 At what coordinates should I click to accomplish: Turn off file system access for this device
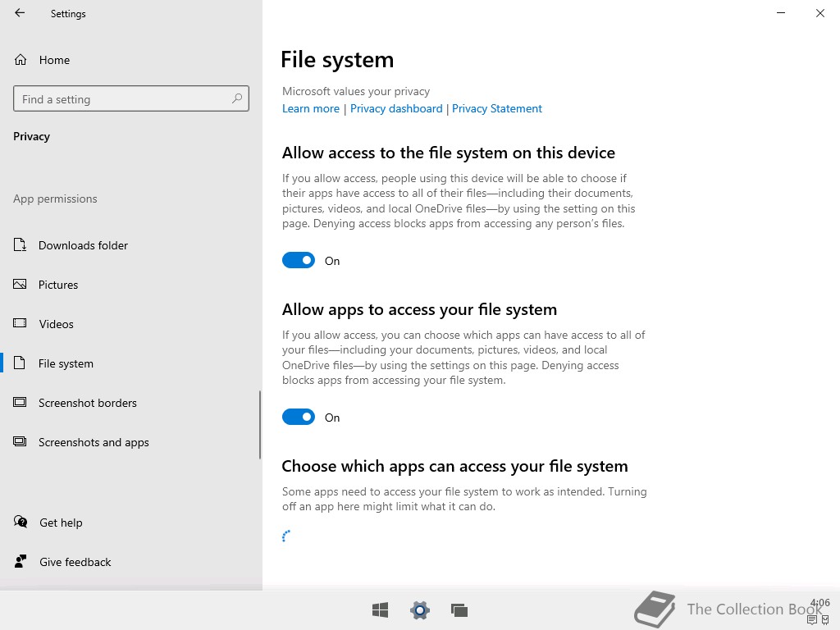(299, 260)
